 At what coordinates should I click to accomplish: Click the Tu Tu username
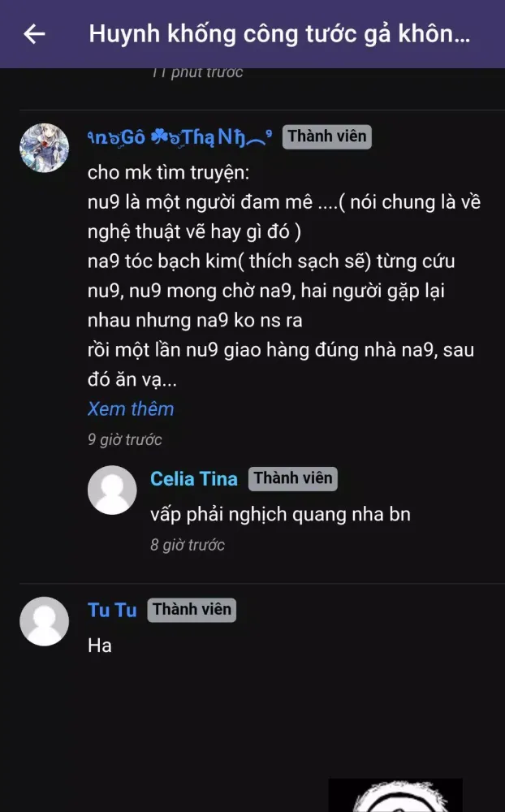click(x=112, y=610)
